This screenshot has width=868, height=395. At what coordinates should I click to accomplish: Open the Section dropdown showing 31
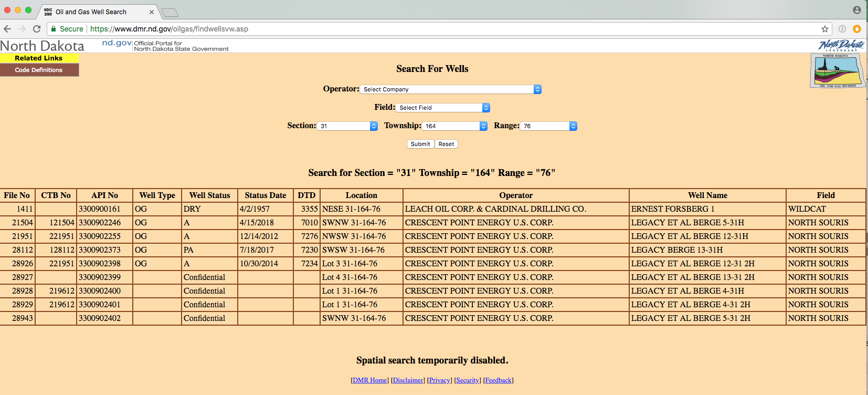tap(347, 126)
